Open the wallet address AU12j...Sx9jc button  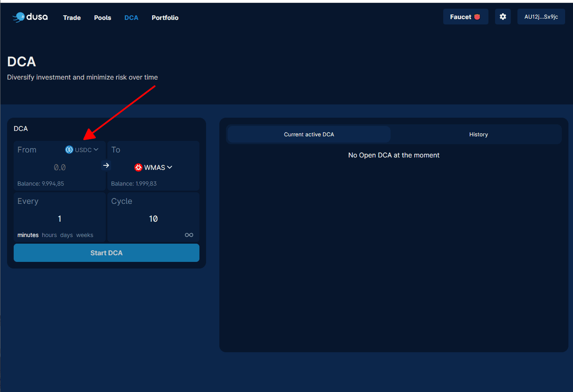[x=541, y=17]
